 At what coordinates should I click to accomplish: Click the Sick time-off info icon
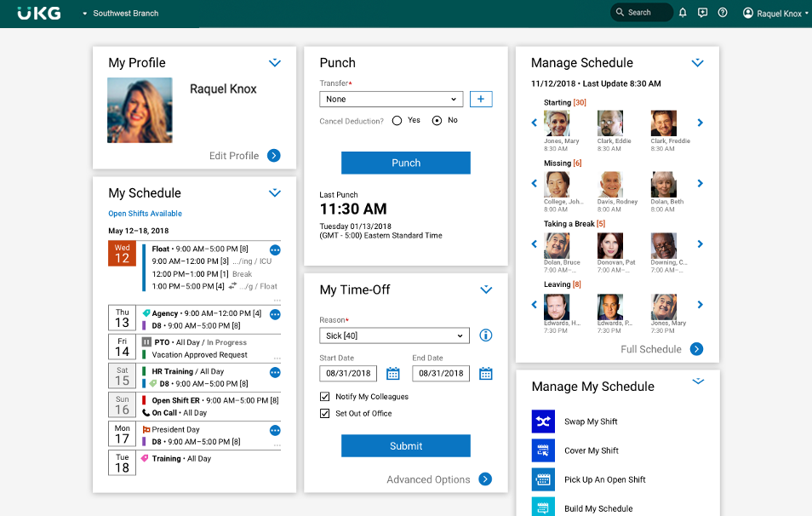[486, 335]
